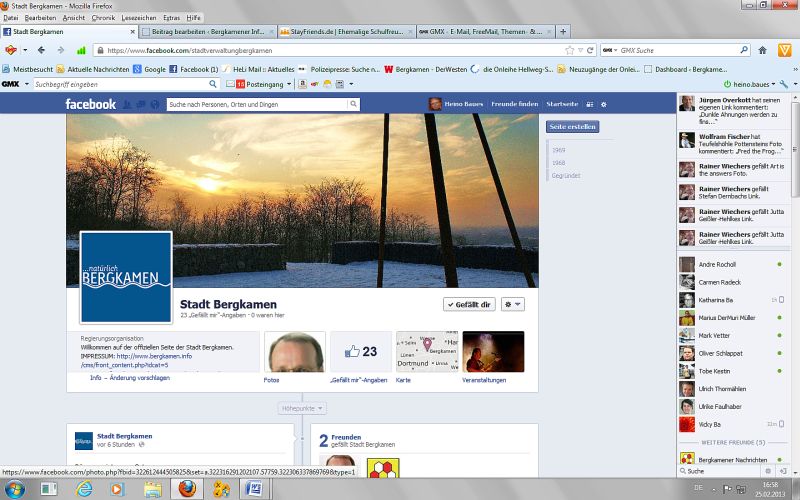Go back with the browser back arrow
Screen dimensions: 800x500
(41, 50)
